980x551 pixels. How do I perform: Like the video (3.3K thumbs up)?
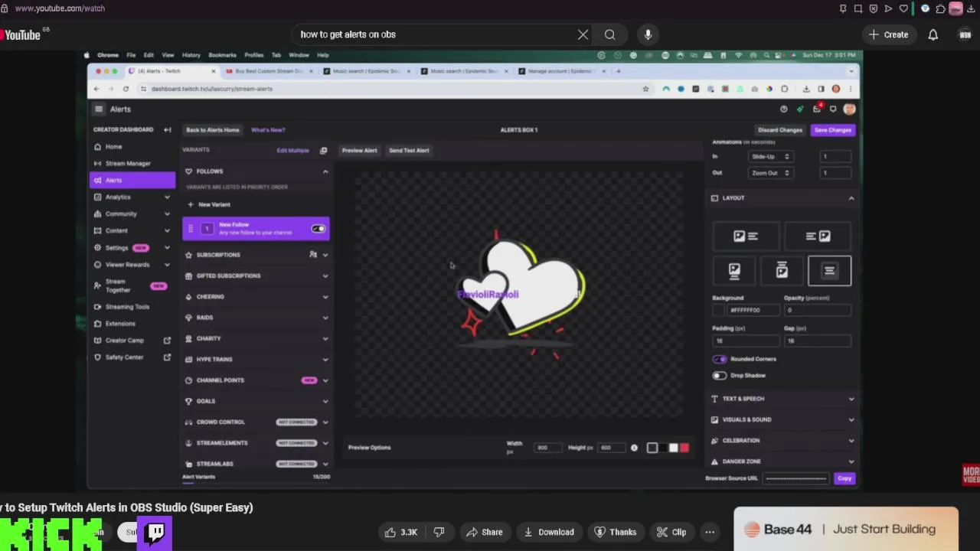coord(400,532)
